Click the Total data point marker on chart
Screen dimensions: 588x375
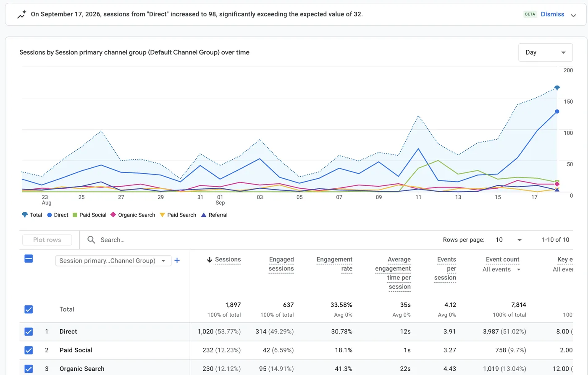click(557, 88)
